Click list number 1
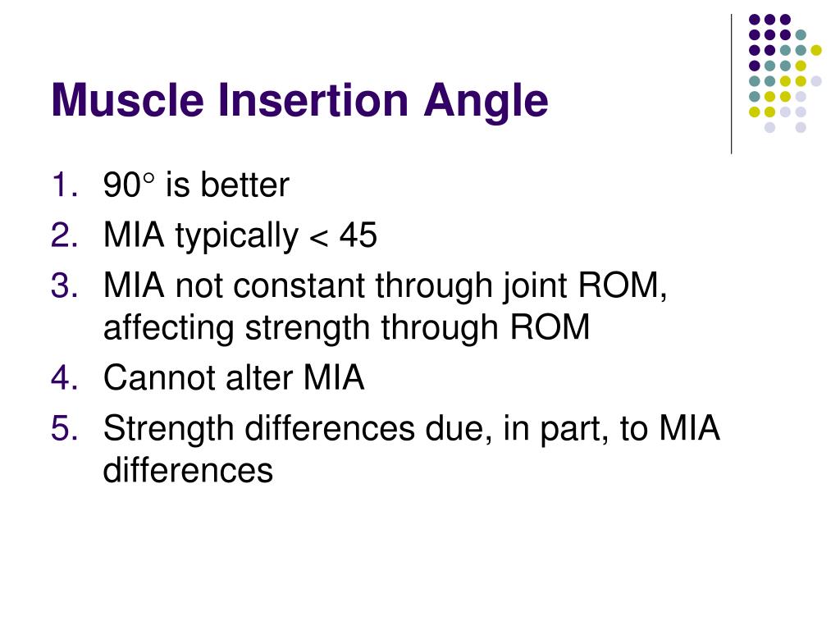This screenshot has width=840, height=630. click(65, 185)
